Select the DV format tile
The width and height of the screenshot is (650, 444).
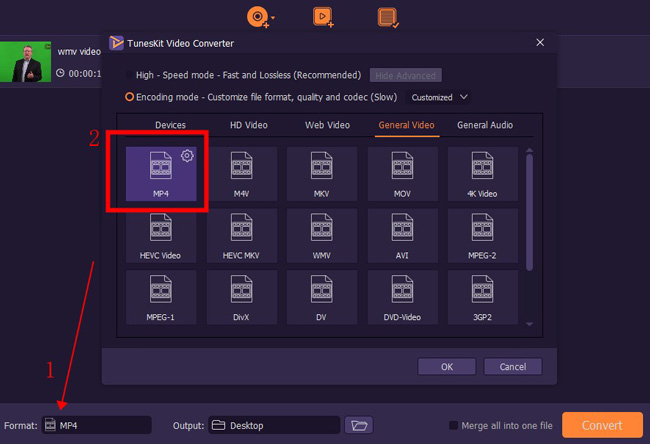(x=322, y=297)
